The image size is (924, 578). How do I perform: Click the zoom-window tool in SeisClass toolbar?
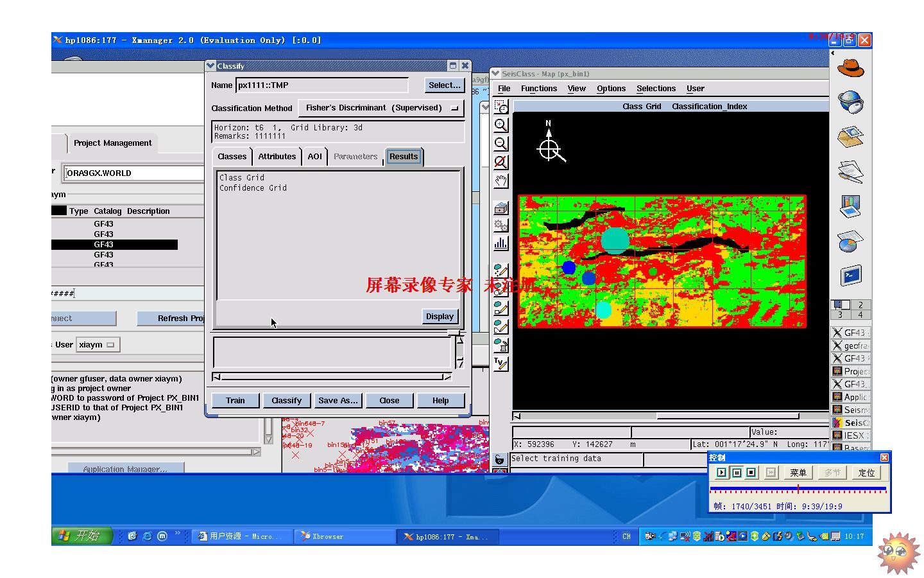pos(501,107)
